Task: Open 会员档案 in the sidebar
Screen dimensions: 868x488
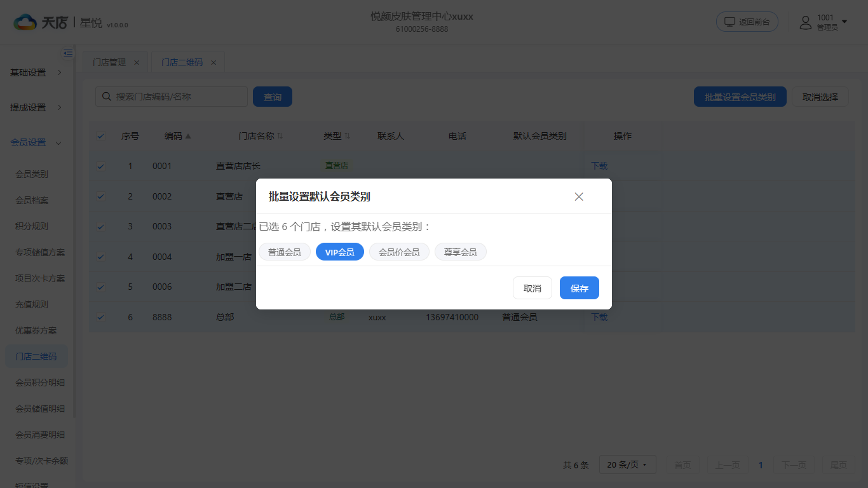Action: pos(32,200)
